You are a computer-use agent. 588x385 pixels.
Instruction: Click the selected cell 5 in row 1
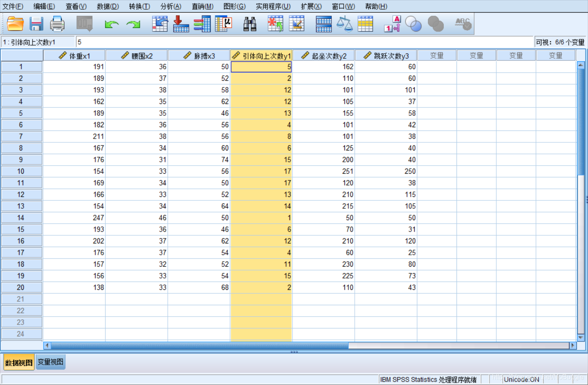coord(261,67)
